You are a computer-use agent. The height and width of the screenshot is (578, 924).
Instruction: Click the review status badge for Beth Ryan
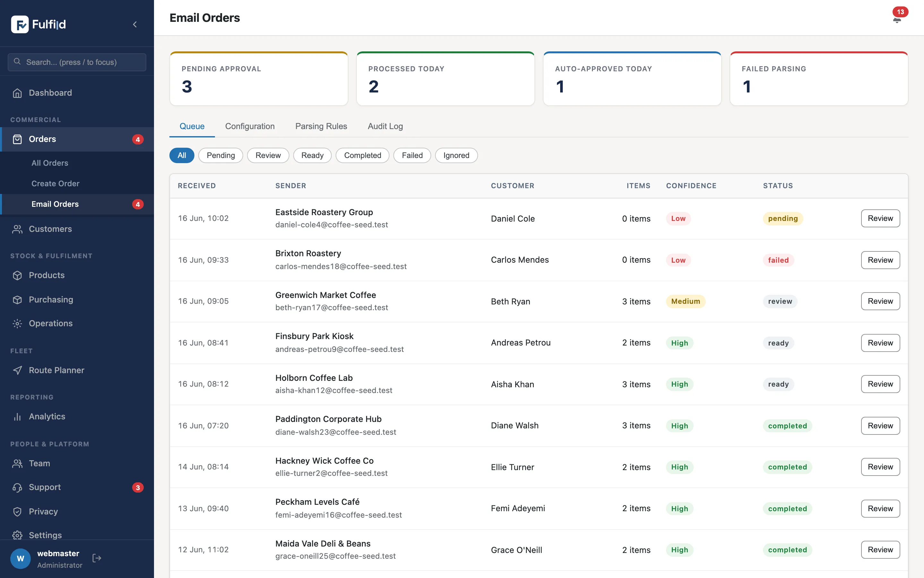(x=780, y=301)
